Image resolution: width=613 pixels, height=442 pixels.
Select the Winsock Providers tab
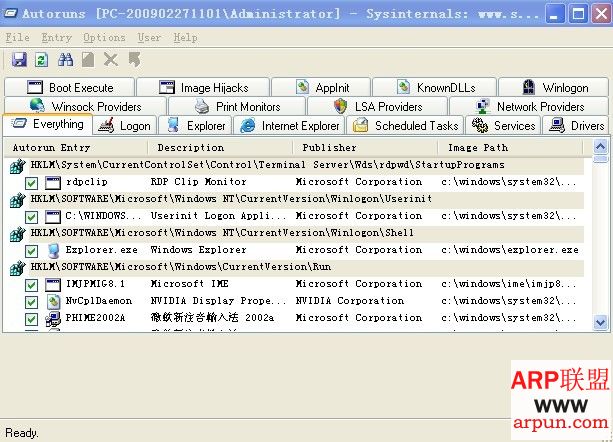click(86, 106)
